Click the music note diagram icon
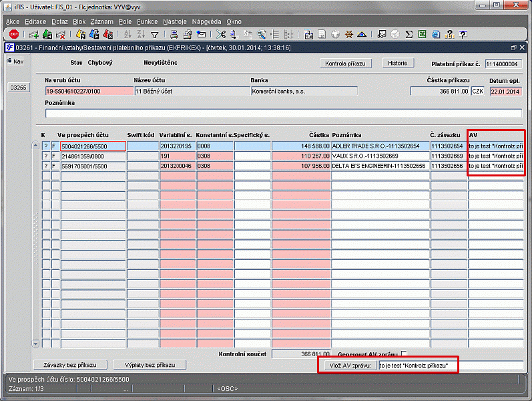The image size is (532, 401). point(382,34)
